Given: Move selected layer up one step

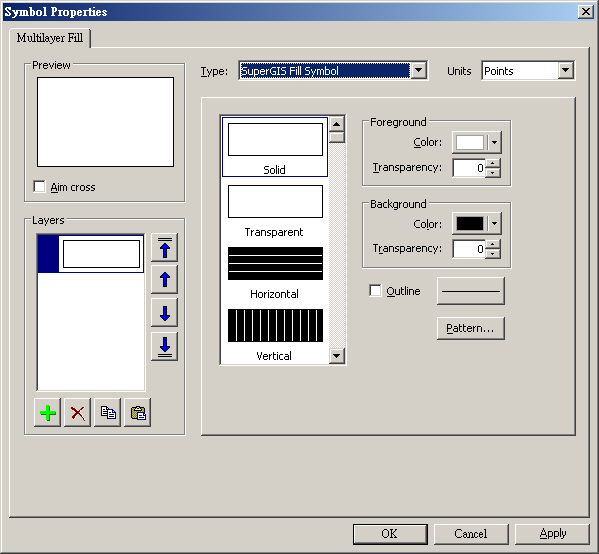Looking at the screenshot, I should [x=165, y=280].
